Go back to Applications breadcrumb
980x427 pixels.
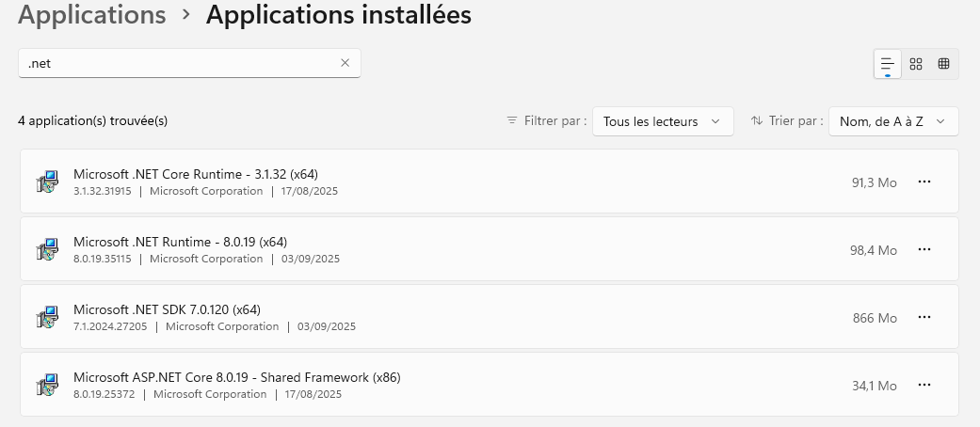91,15
